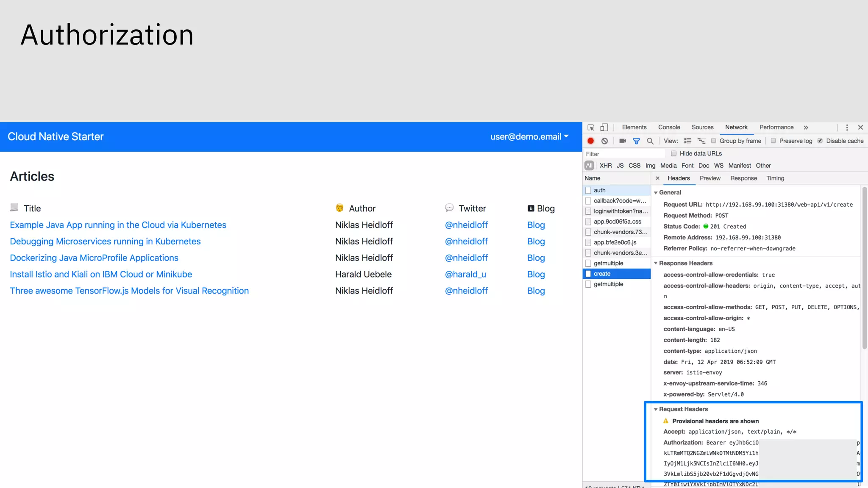Enable the Preserve log checkbox
Viewport: 868px width, 488px height.
773,141
